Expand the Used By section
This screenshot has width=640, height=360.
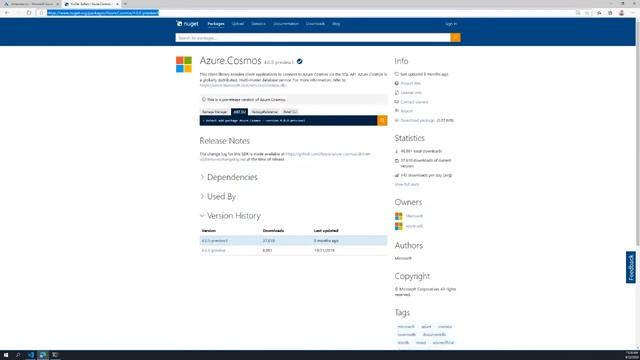(x=218, y=196)
